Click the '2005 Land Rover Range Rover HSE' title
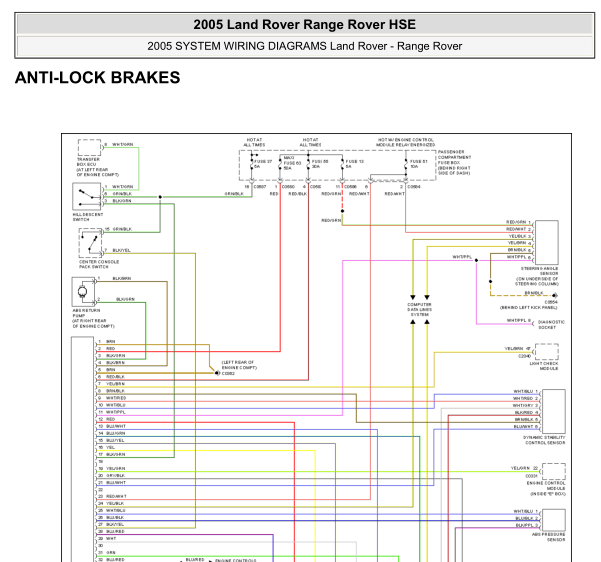 click(304, 25)
